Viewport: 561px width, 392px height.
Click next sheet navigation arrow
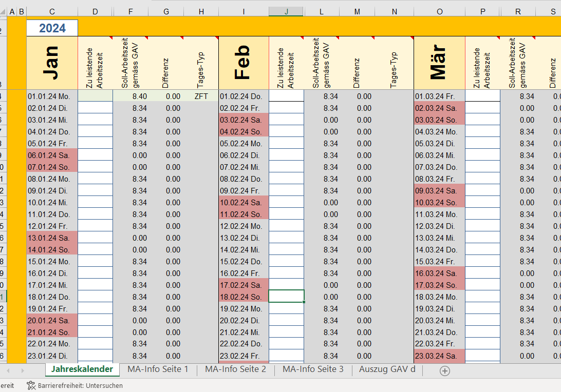[22, 370]
